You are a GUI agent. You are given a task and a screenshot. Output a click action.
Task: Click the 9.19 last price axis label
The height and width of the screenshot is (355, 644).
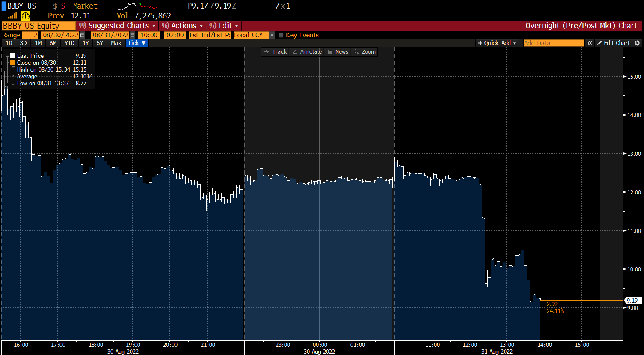point(634,301)
